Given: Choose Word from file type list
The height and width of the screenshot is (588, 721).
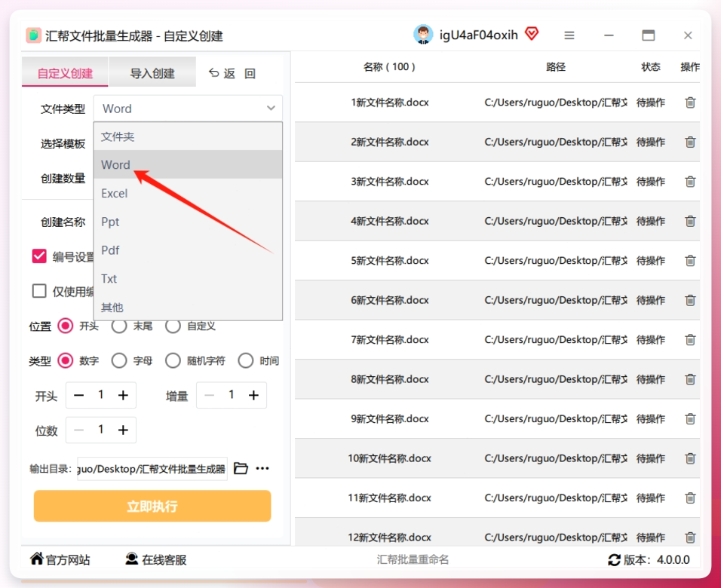Looking at the screenshot, I should (188, 164).
